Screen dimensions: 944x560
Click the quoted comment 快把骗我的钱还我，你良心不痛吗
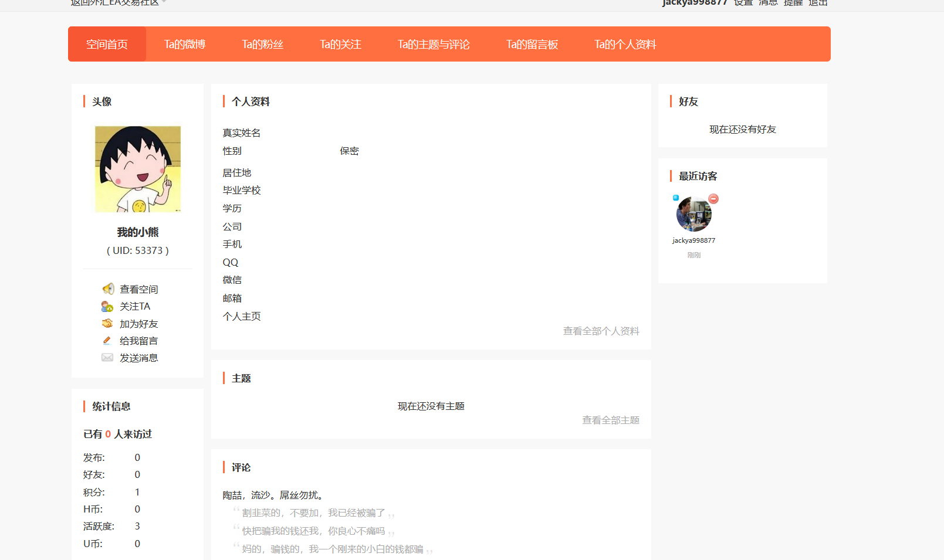(314, 531)
